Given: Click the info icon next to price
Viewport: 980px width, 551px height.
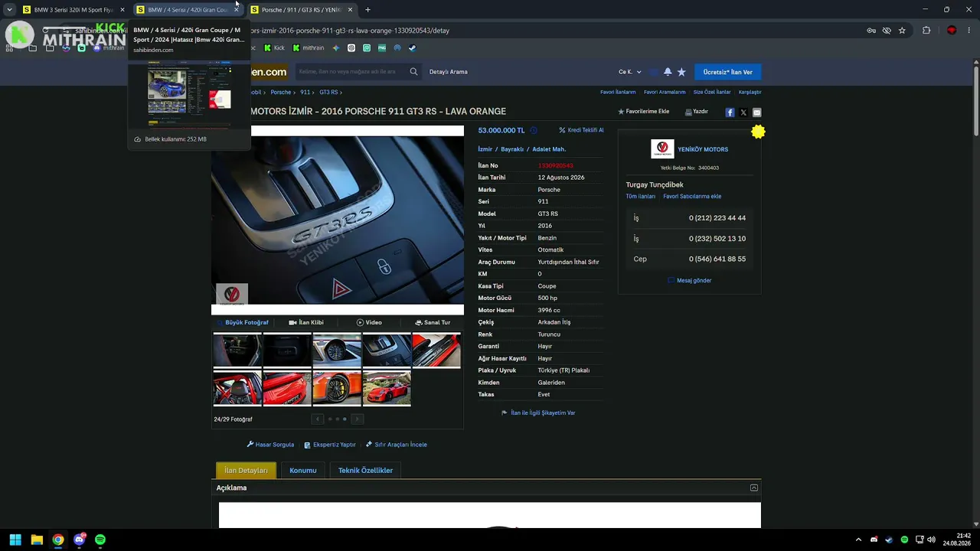Looking at the screenshot, I should click(x=534, y=130).
